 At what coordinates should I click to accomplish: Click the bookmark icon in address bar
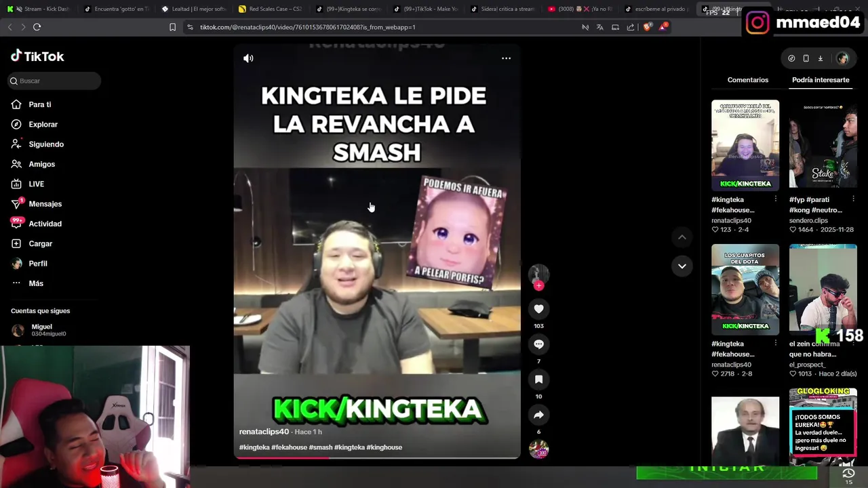(172, 27)
